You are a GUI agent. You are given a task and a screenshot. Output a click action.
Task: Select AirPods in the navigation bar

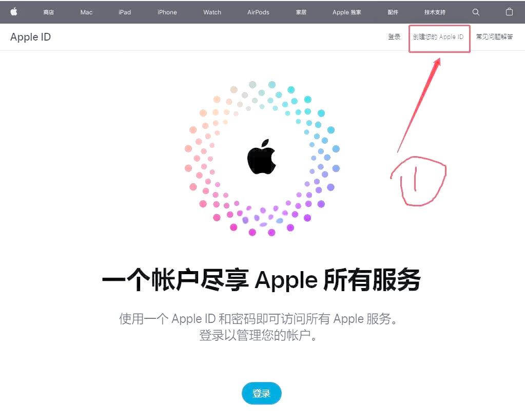pos(258,12)
